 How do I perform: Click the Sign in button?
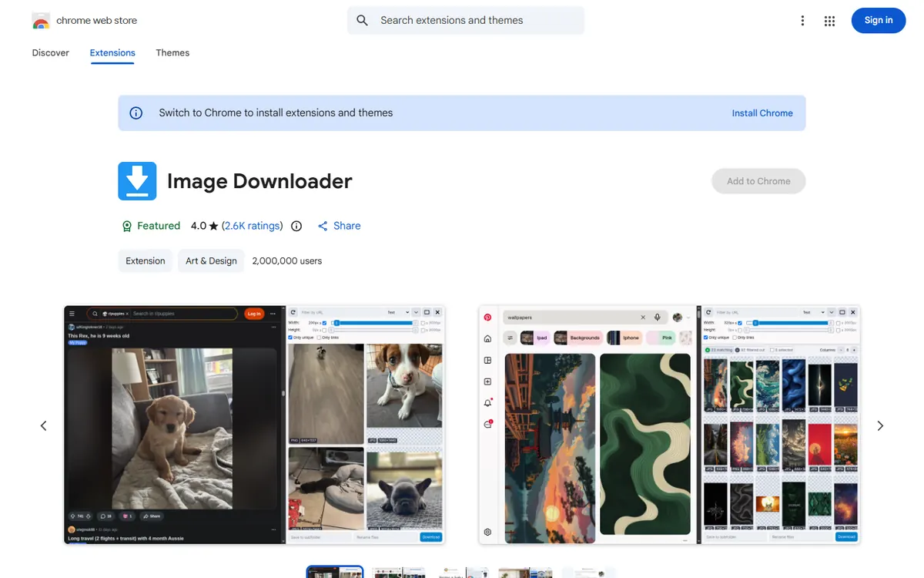pyautogui.click(x=879, y=21)
